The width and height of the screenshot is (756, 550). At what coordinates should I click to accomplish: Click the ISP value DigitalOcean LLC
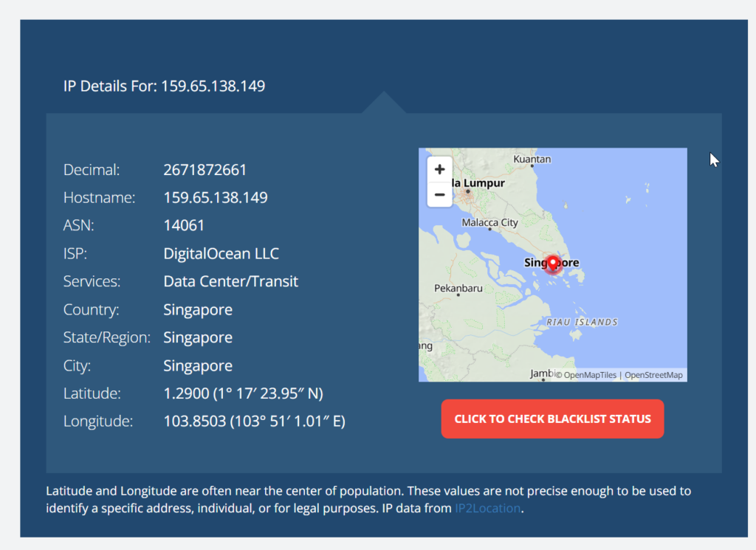pyautogui.click(x=221, y=254)
